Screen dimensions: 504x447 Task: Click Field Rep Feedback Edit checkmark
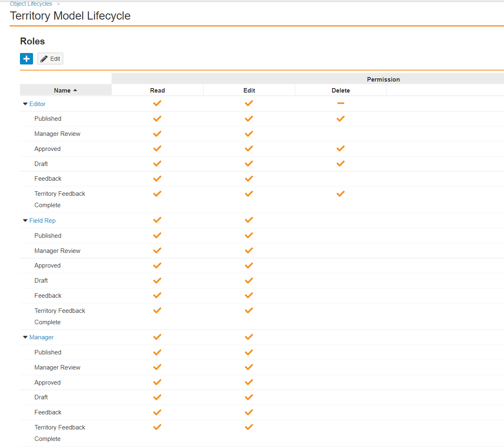pyautogui.click(x=249, y=295)
